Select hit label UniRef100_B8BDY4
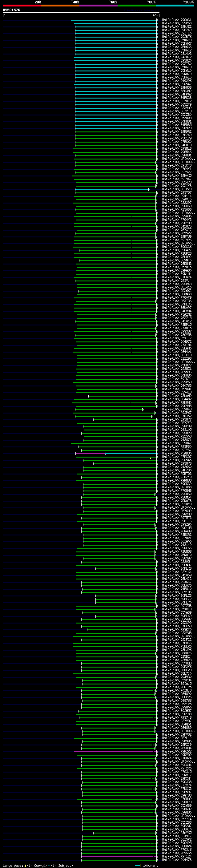Viewport: 197px width, 868px height. [x=176, y=846]
